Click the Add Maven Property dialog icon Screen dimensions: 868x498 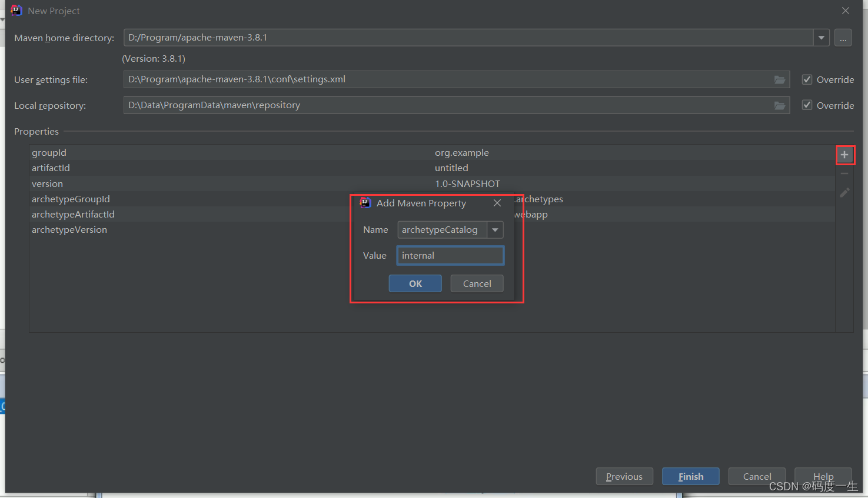point(365,203)
